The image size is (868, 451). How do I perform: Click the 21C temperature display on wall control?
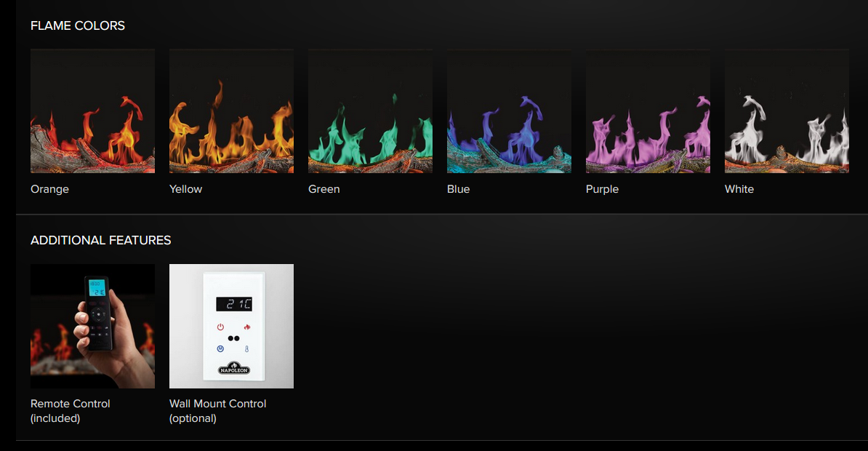[x=233, y=304]
